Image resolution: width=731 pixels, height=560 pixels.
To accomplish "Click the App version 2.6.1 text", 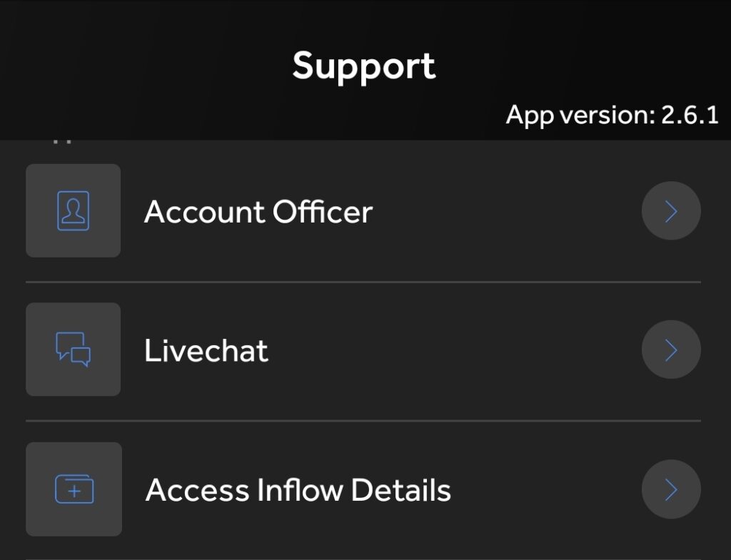I will point(611,115).
